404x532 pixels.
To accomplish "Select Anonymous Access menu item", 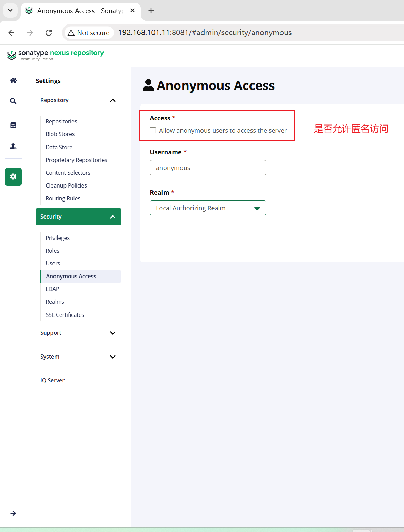I will [81, 276].
